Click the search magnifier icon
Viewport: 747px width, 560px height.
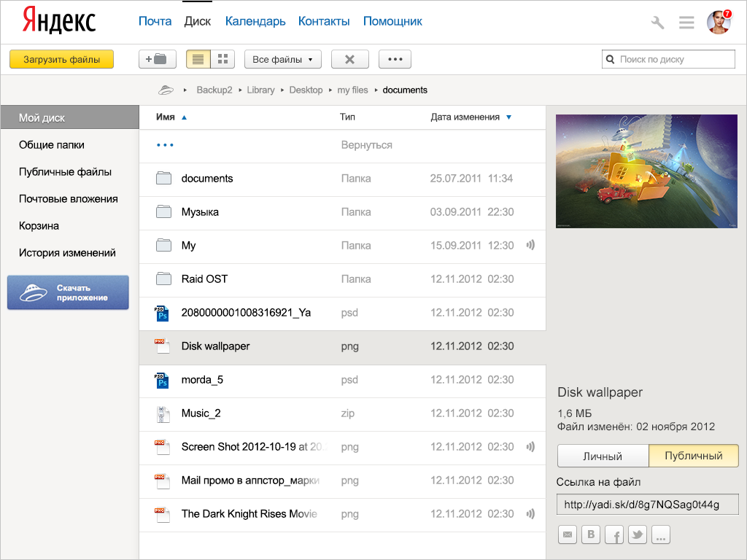(x=610, y=60)
